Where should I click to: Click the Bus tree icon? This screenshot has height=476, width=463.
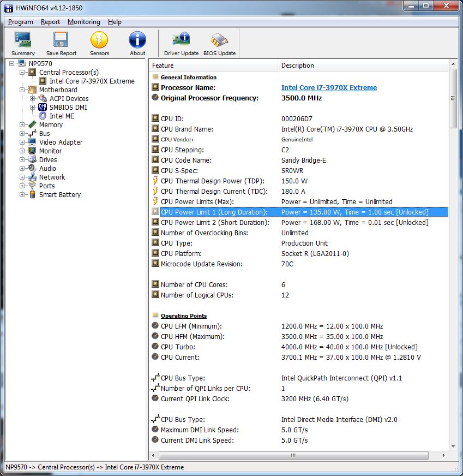[x=32, y=134]
